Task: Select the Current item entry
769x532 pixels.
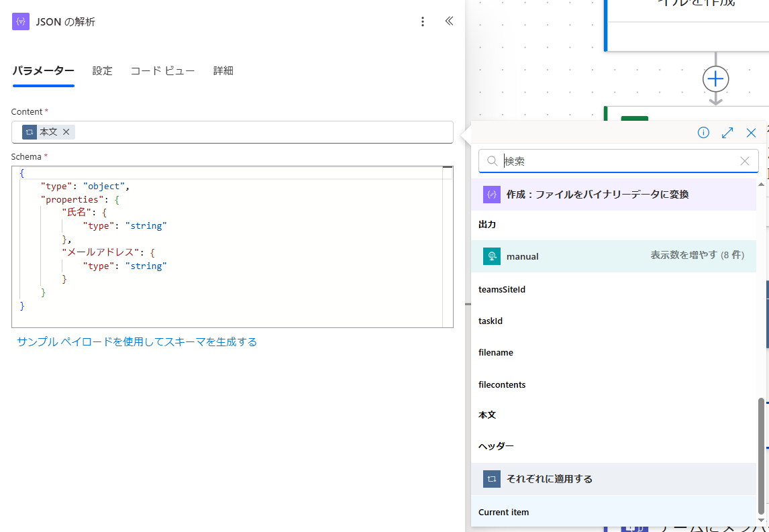Action: point(613,513)
